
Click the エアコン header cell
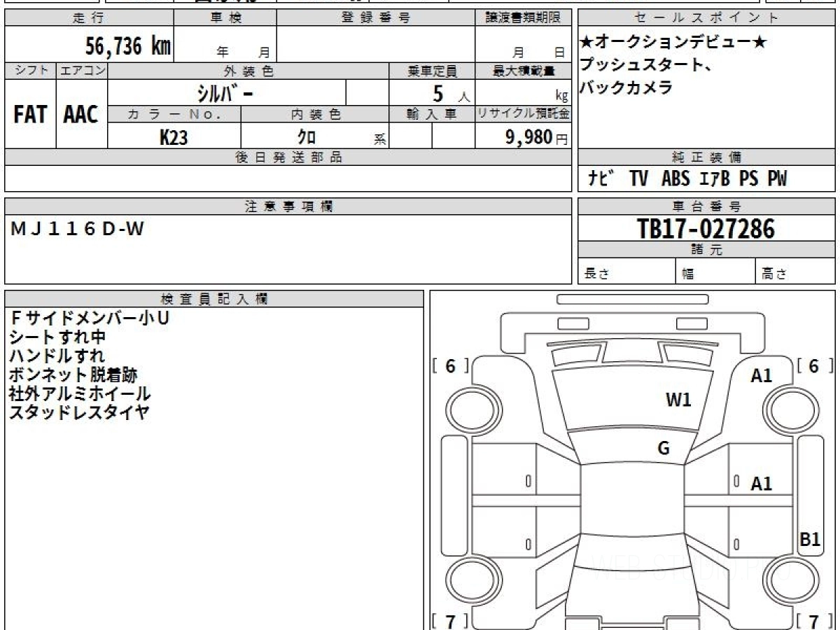(x=82, y=71)
